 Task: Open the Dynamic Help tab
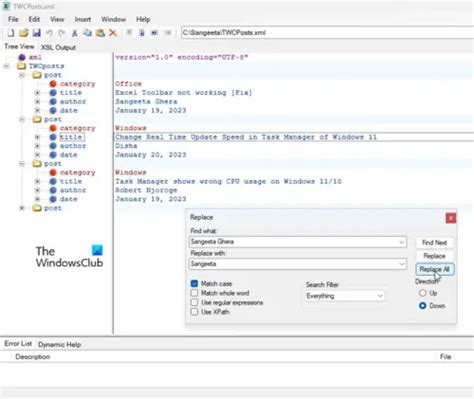click(59, 344)
